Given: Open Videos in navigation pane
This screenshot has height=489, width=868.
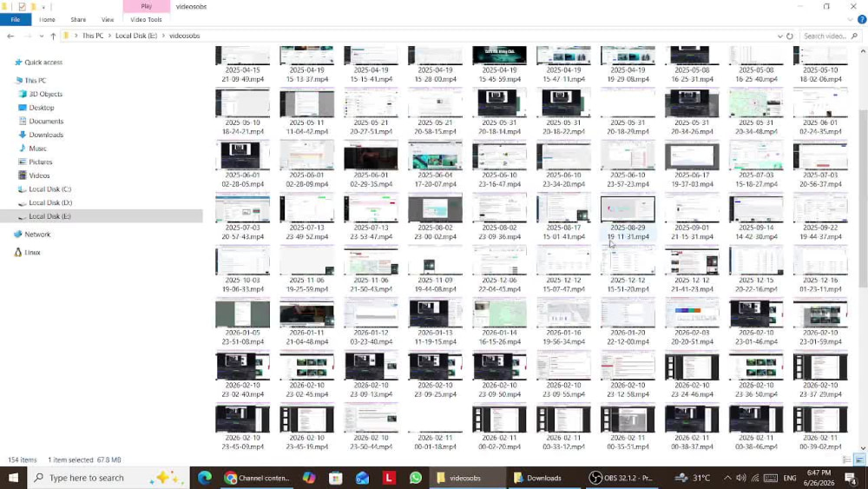Looking at the screenshot, I should 39,175.
